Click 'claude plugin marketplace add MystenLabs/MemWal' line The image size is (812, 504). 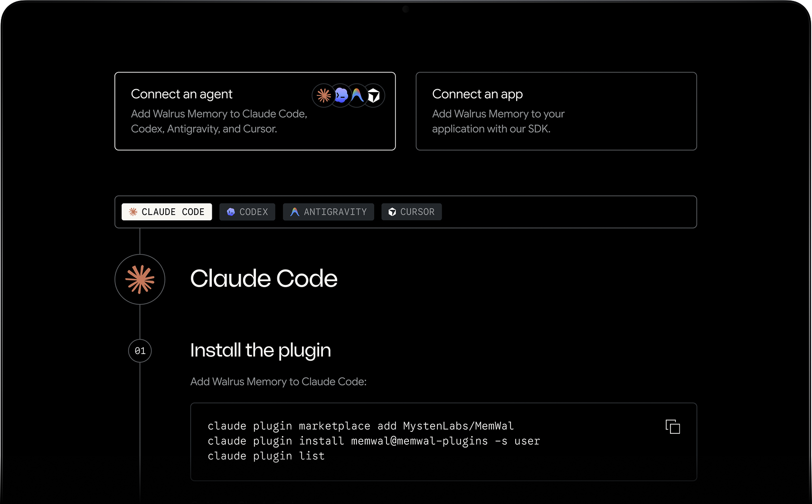coord(361,426)
